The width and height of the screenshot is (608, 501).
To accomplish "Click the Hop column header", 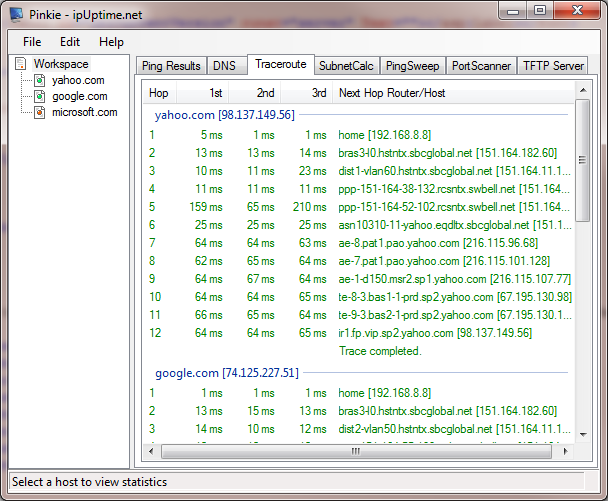I will (160, 93).
